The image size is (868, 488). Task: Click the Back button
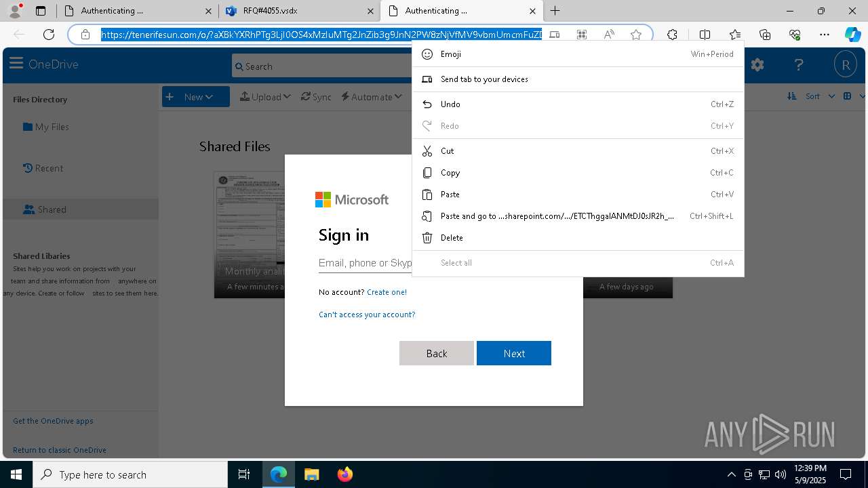[x=437, y=353]
